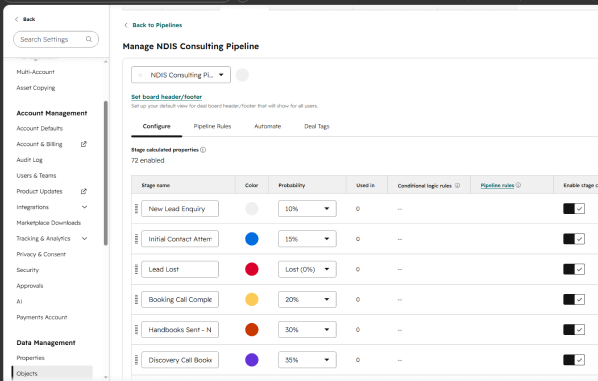Viewport: 598px width, 381px height.
Task: Click the Booking Call stage name field
Action: click(x=180, y=299)
